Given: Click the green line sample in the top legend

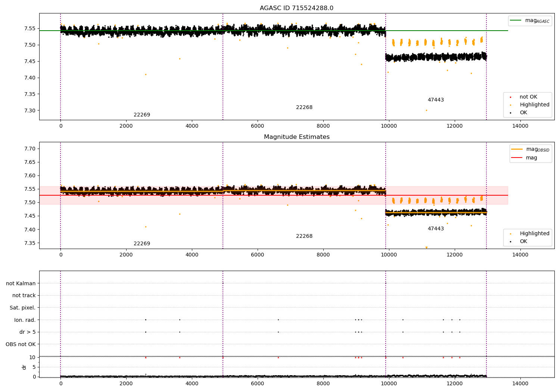Looking at the screenshot, I should pos(516,21).
